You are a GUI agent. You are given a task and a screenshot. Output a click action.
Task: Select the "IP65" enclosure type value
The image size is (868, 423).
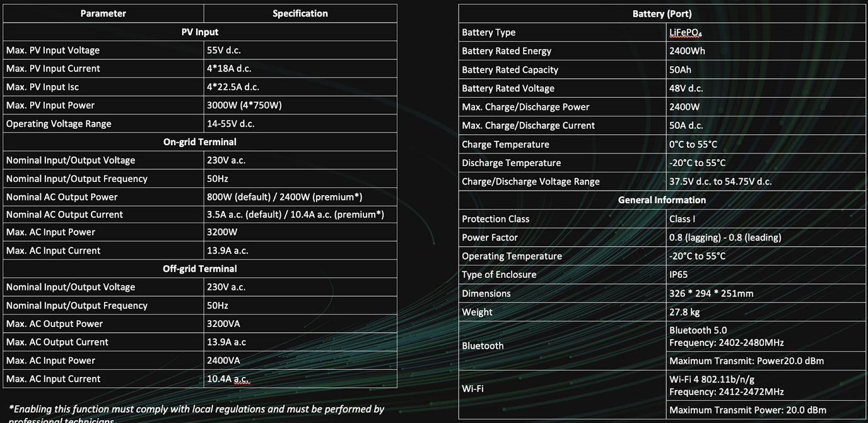tap(679, 275)
